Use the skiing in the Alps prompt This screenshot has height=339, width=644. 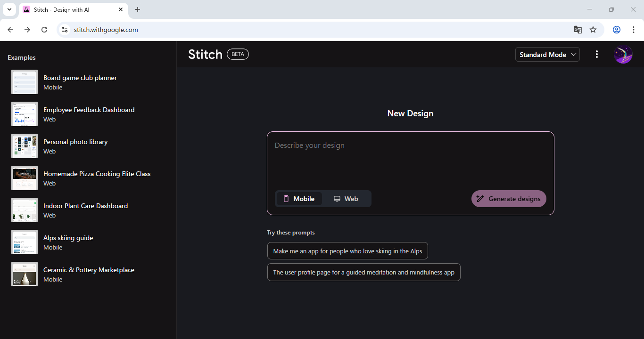coord(347,251)
